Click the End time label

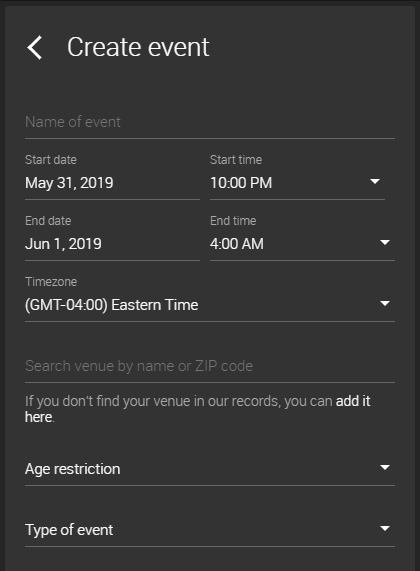click(x=233, y=221)
